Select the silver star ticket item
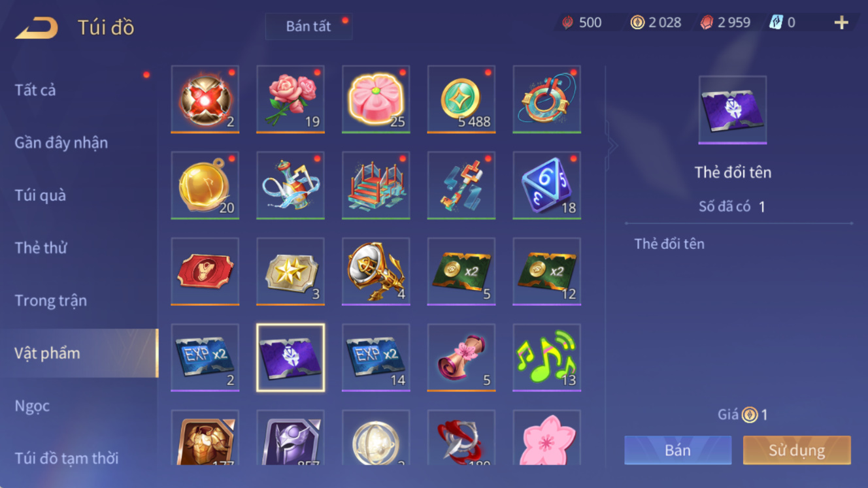The image size is (868, 488). point(291,271)
